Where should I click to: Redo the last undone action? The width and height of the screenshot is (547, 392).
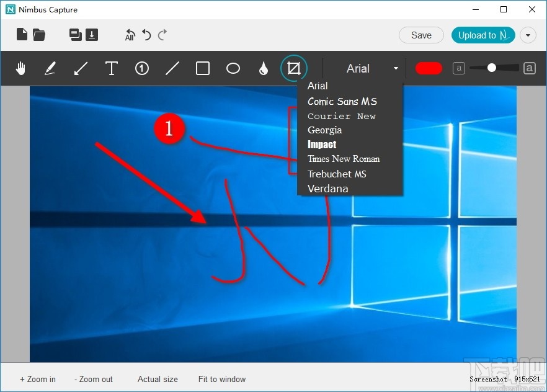163,35
